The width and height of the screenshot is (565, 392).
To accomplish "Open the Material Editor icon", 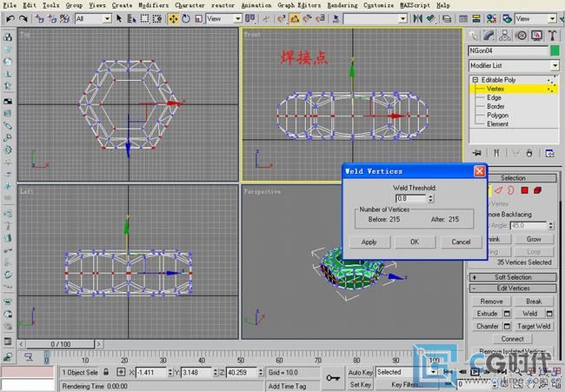I will (491, 18).
